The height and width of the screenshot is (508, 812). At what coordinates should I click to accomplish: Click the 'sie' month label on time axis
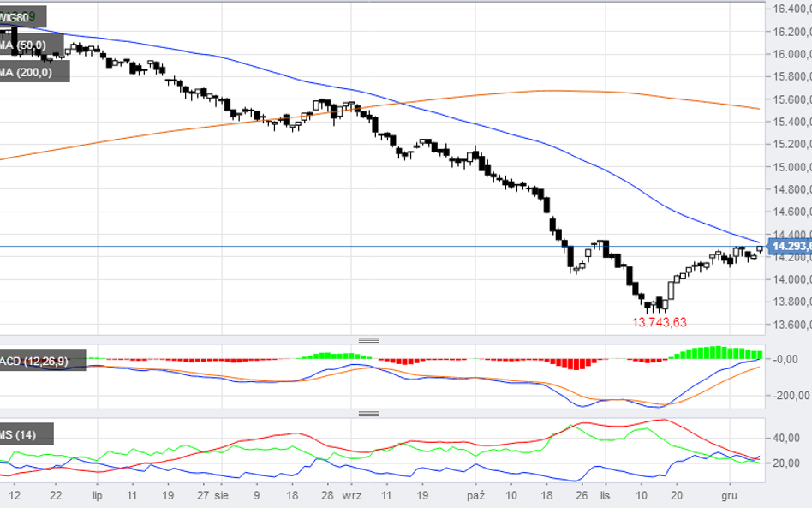(221, 496)
